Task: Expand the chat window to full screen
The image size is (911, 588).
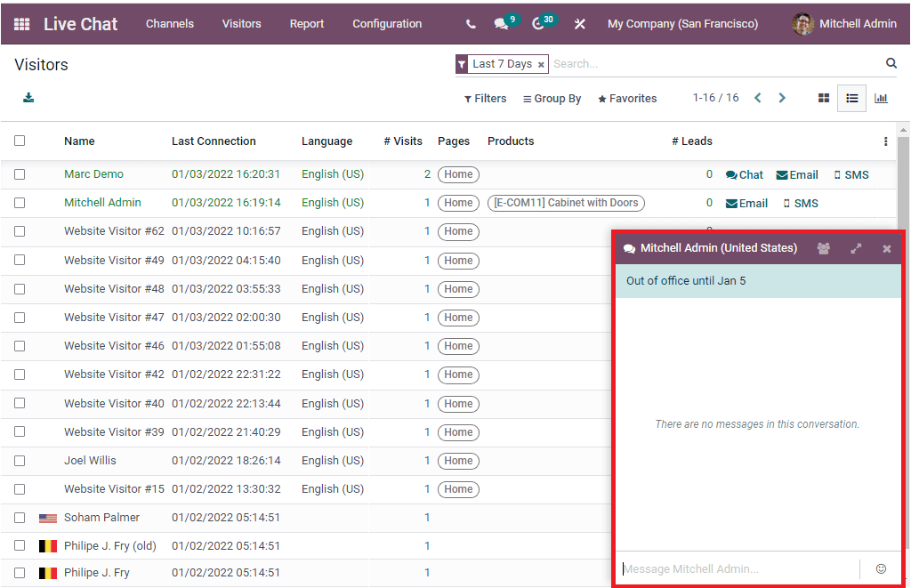Action: (x=855, y=248)
